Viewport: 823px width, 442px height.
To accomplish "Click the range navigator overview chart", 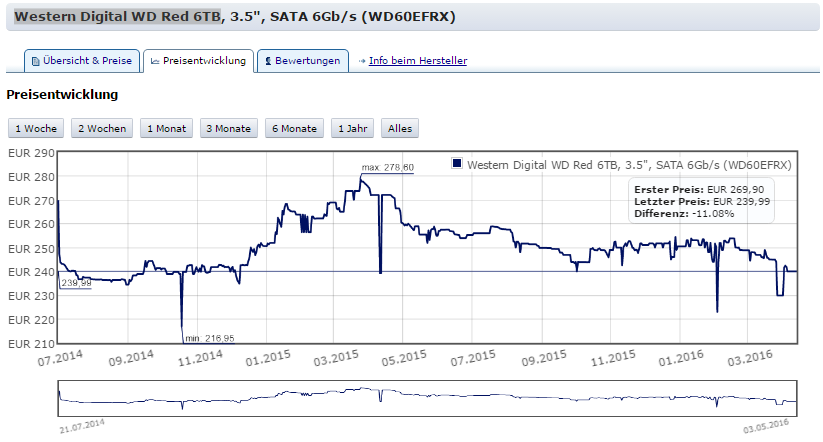I will (x=427, y=398).
